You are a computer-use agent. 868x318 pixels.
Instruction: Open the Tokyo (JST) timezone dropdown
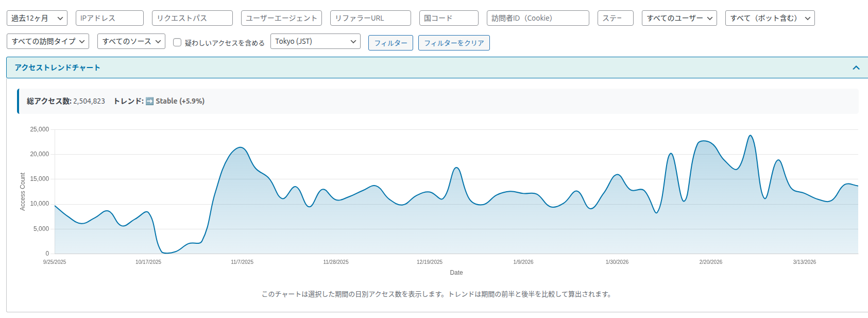(x=315, y=41)
